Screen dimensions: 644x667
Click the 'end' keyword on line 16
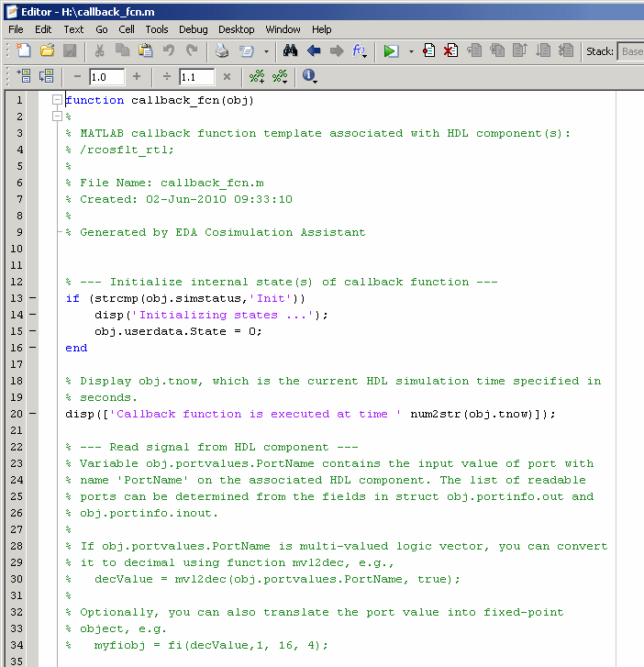tap(76, 348)
